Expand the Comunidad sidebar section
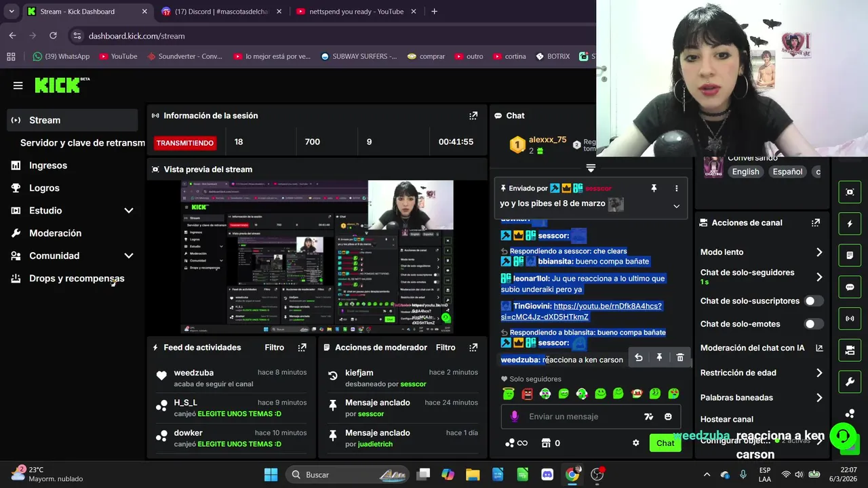The image size is (868, 488). point(129,256)
